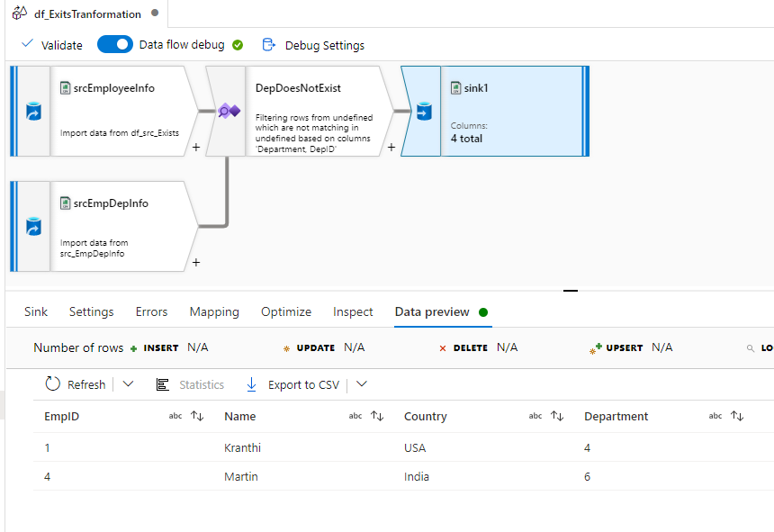Click the CSV file icon next to sink1
Image resolution: width=774 pixels, height=532 pixels.
point(456,88)
